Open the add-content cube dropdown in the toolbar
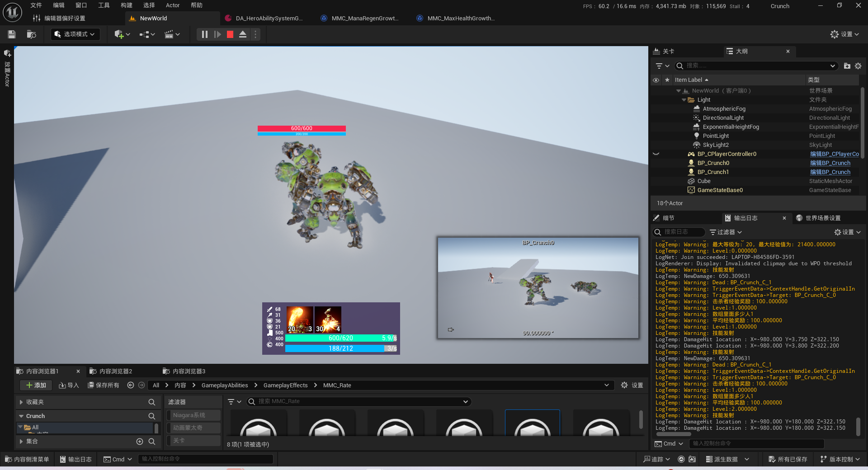The height and width of the screenshot is (470, 868). (122, 34)
